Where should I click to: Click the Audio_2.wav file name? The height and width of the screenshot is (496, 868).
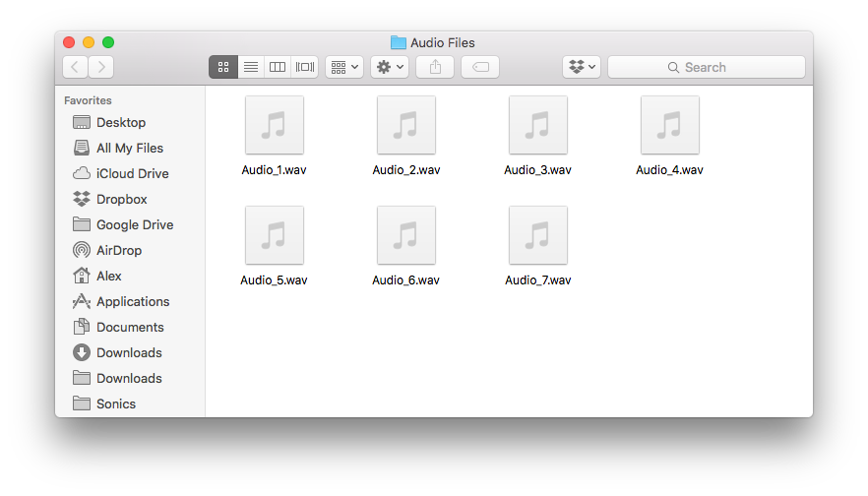coord(406,170)
